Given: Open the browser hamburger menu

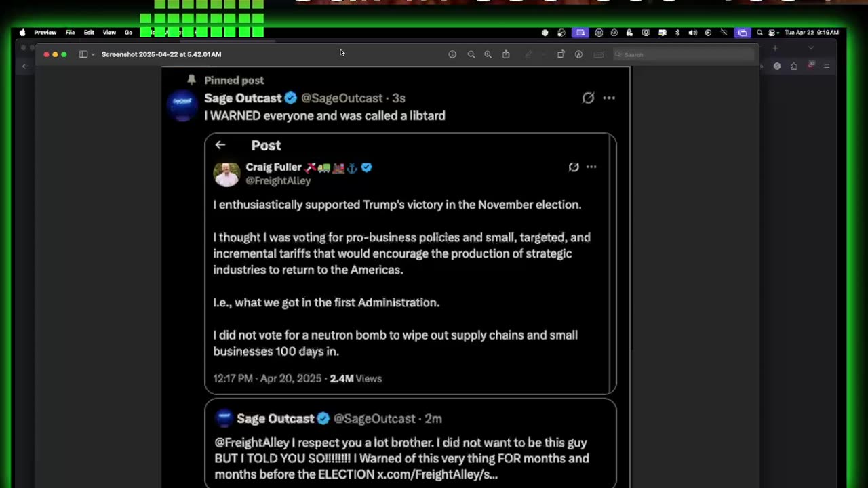Looking at the screenshot, I should pos(827,66).
